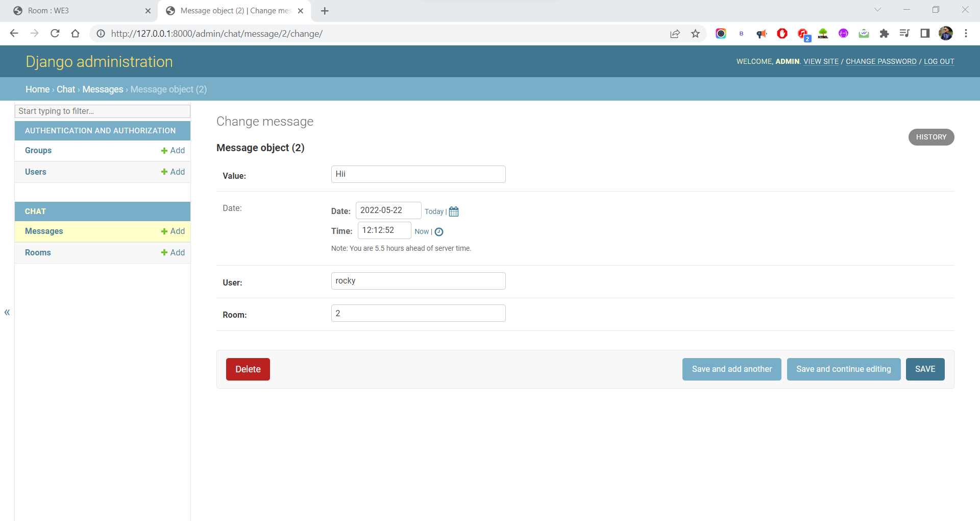Add a new User

pos(173,172)
